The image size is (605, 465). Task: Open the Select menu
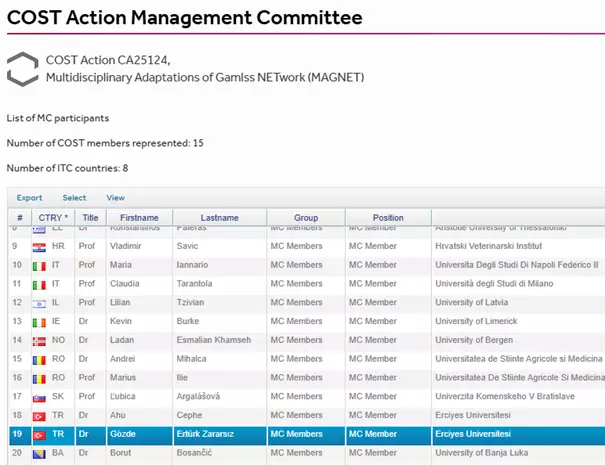click(74, 198)
